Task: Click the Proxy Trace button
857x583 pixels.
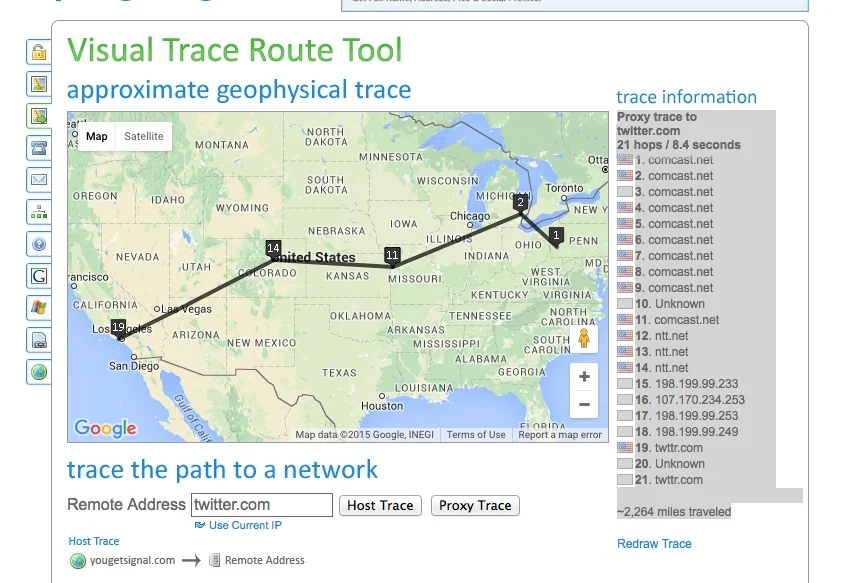Action: point(475,505)
